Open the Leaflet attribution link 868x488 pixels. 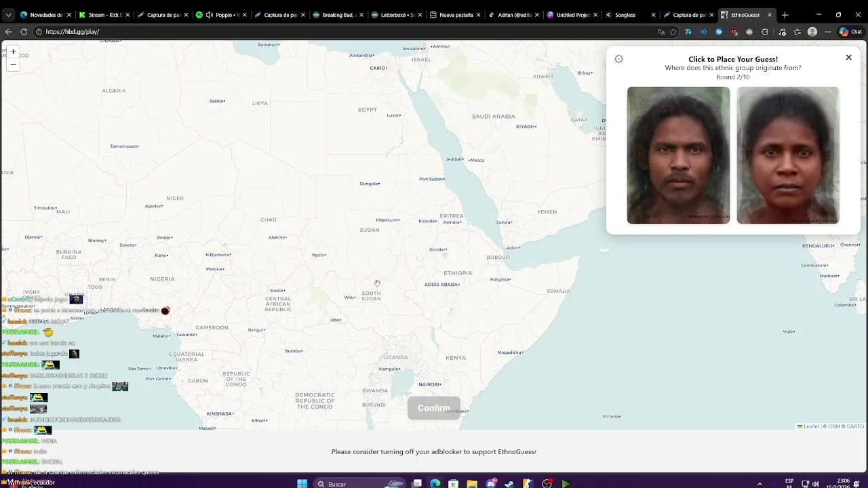tap(808, 426)
